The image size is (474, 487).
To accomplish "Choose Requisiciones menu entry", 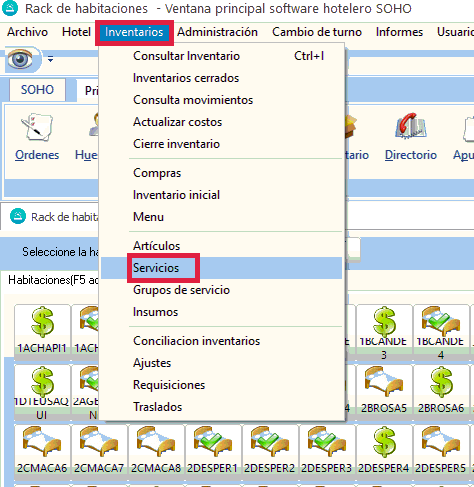I will click(221, 385).
